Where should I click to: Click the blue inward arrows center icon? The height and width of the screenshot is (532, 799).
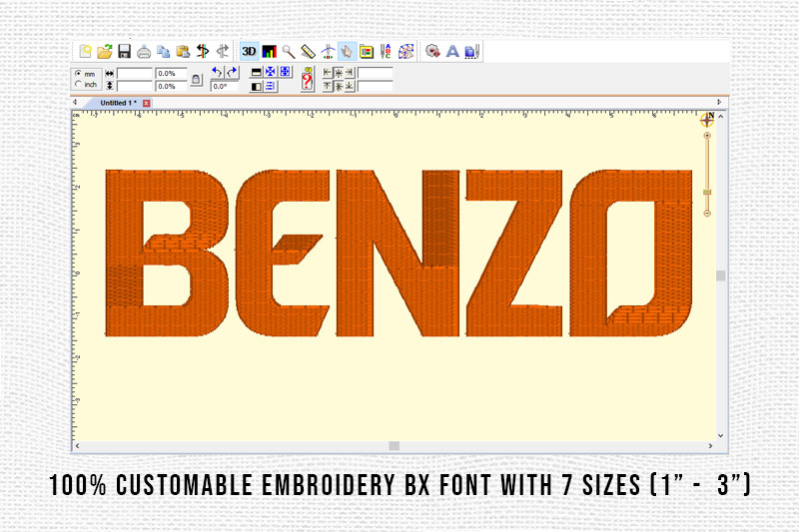pyautogui.click(x=270, y=72)
